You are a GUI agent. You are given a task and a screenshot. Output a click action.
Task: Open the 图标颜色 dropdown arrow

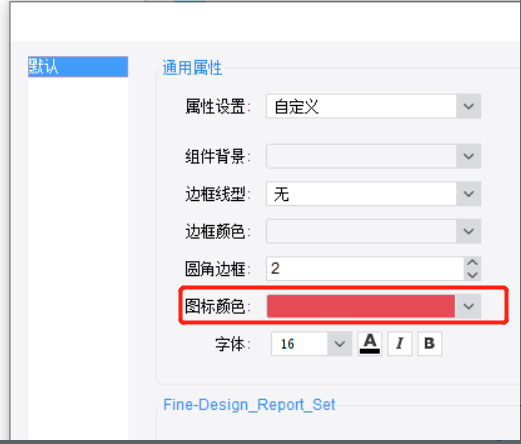(x=469, y=306)
